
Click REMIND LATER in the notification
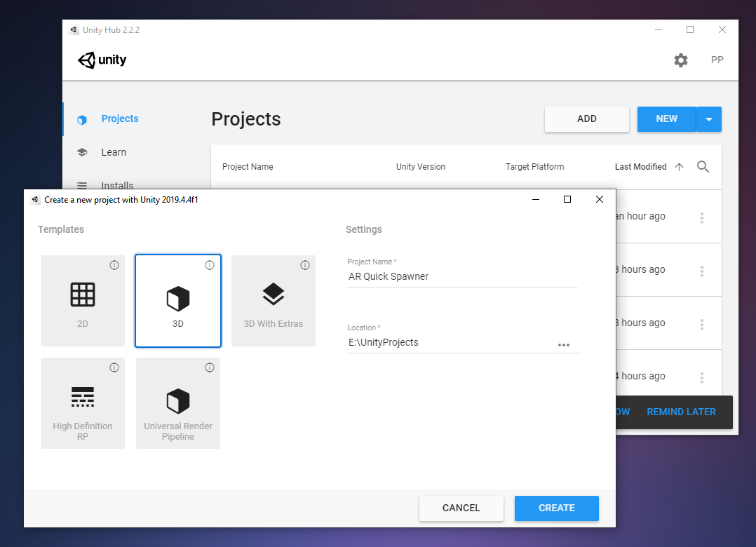tap(681, 412)
